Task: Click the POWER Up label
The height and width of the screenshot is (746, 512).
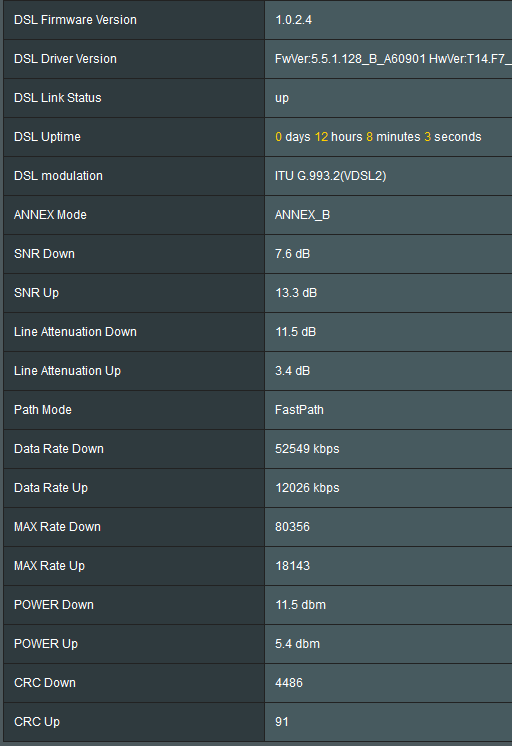Action: pyautogui.click(x=46, y=644)
